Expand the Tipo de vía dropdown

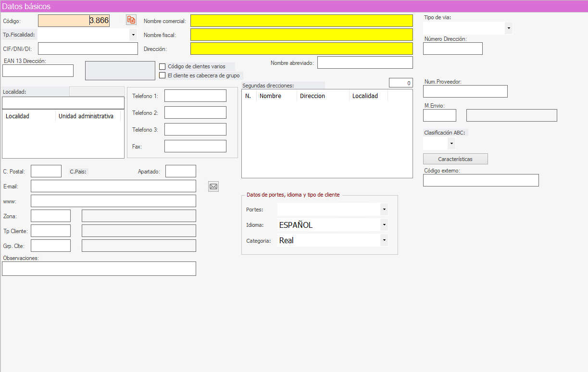point(509,28)
